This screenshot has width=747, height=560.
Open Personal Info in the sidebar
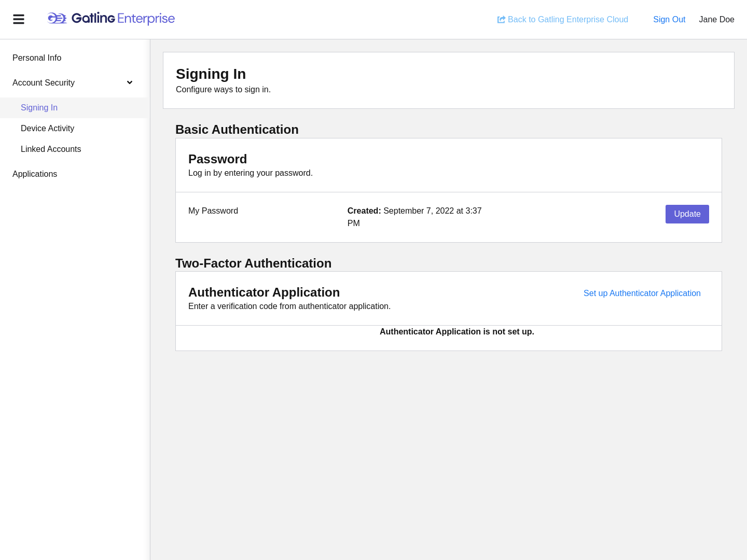click(x=37, y=58)
